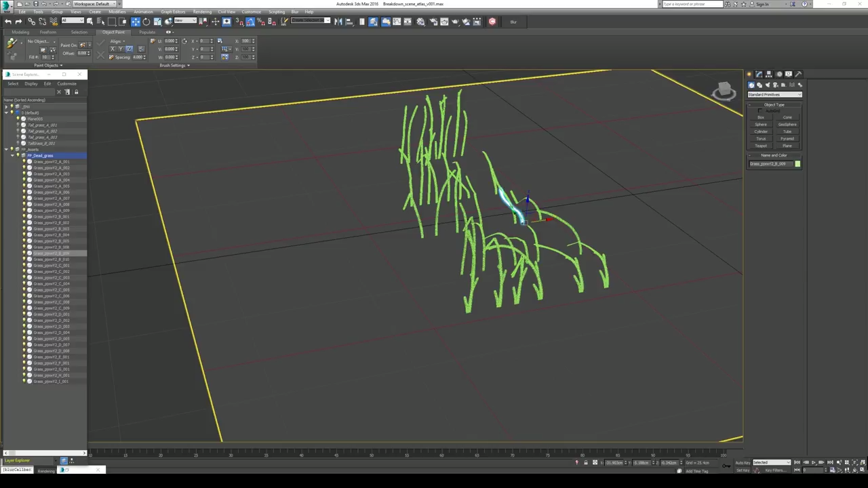Click the Lights category icon

click(x=767, y=85)
